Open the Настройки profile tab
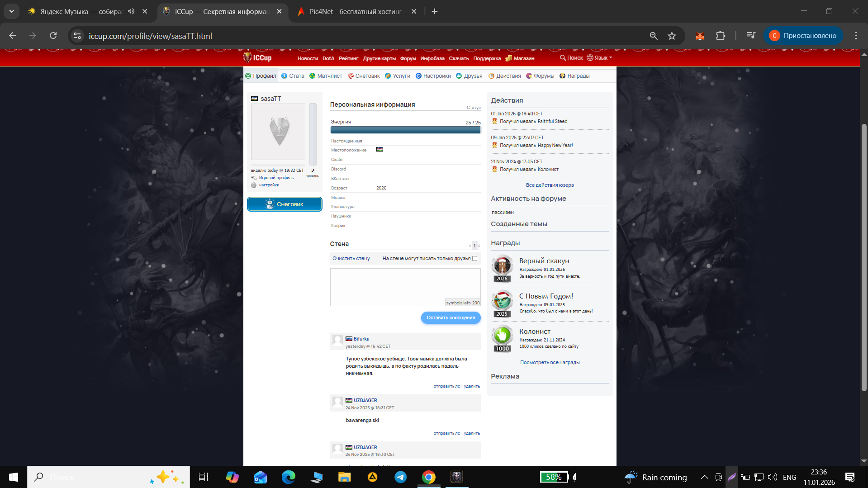The image size is (868, 488). pos(433,76)
